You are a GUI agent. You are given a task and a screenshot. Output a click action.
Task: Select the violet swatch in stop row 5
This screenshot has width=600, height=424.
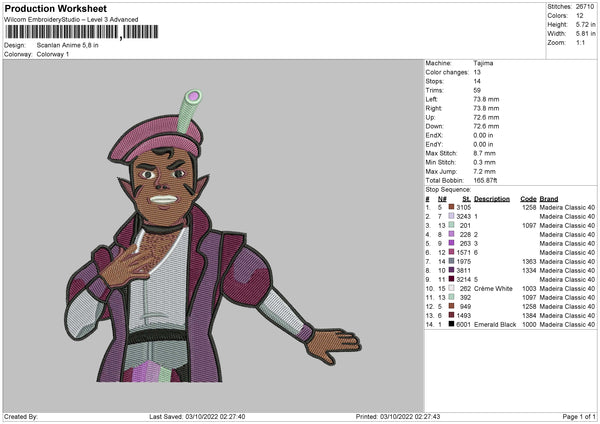pos(451,243)
